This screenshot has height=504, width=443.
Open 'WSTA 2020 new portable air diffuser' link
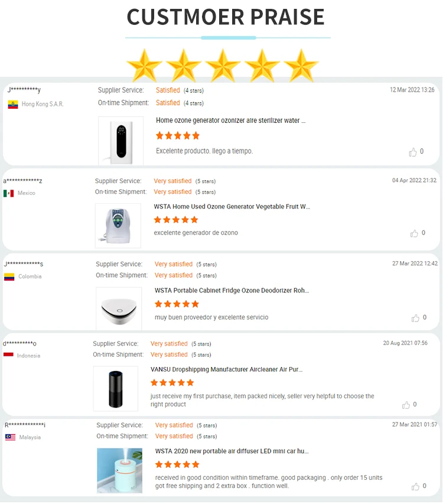232,451
